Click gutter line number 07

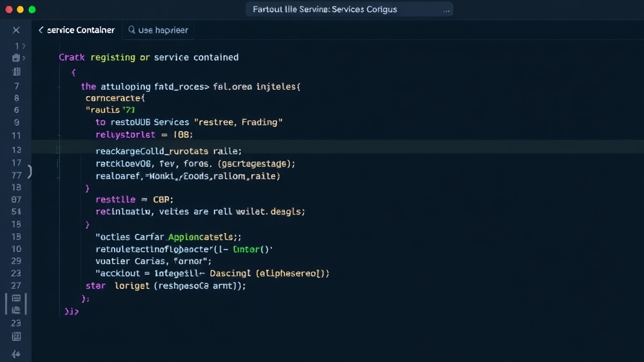pos(16,199)
